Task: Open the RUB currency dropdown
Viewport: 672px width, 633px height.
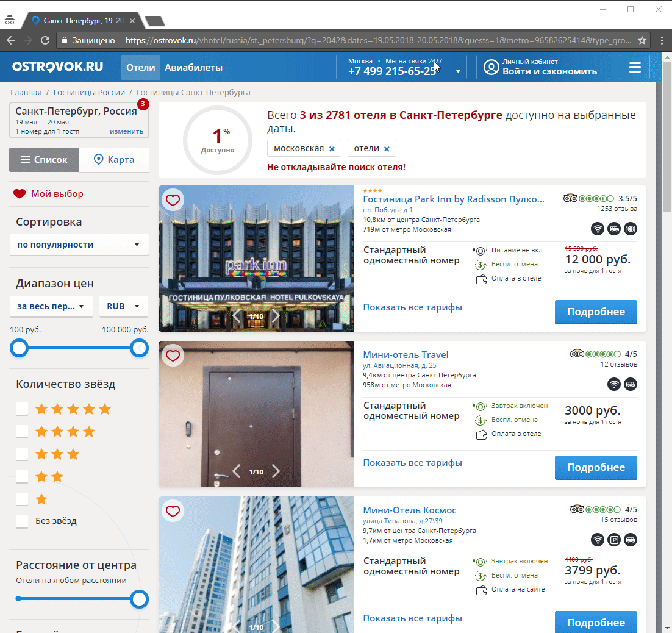Action: tap(124, 306)
